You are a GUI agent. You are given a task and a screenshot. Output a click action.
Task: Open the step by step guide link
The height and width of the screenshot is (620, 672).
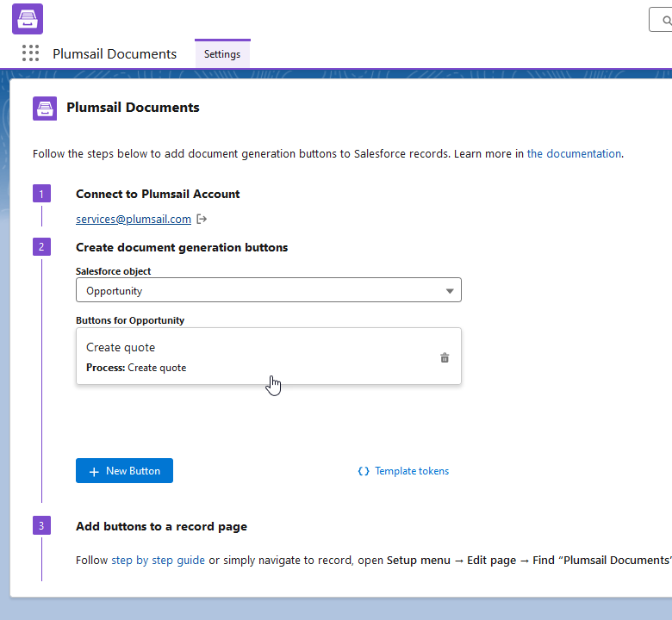click(x=159, y=560)
